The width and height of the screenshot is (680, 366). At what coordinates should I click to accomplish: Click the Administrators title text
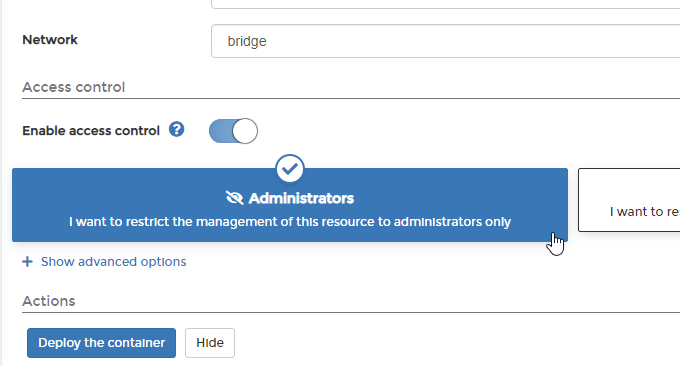pos(301,198)
